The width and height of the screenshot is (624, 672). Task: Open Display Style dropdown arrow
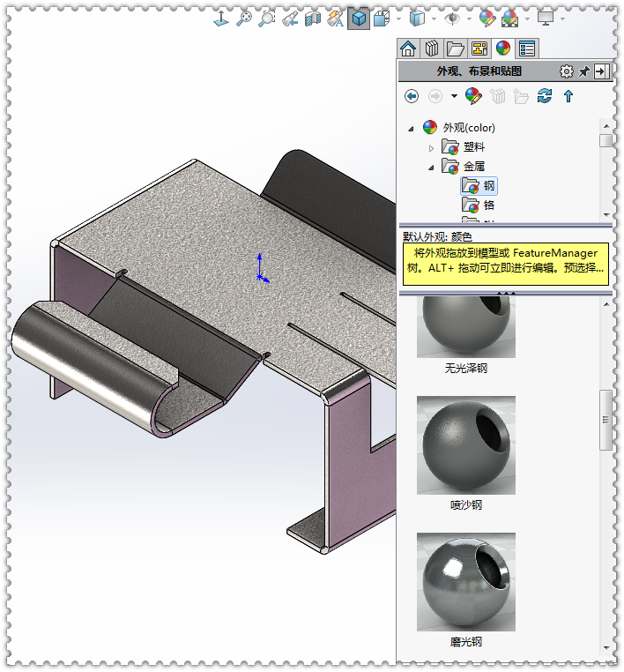pyautogui.click(x=434, y=19)
